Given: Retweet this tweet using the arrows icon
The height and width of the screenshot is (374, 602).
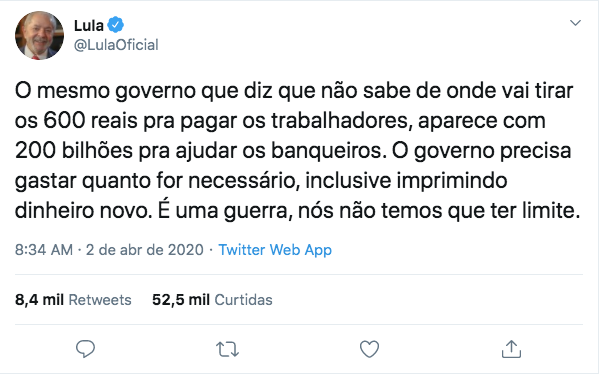Looking at the screenshot, I should tap(227, 349).
